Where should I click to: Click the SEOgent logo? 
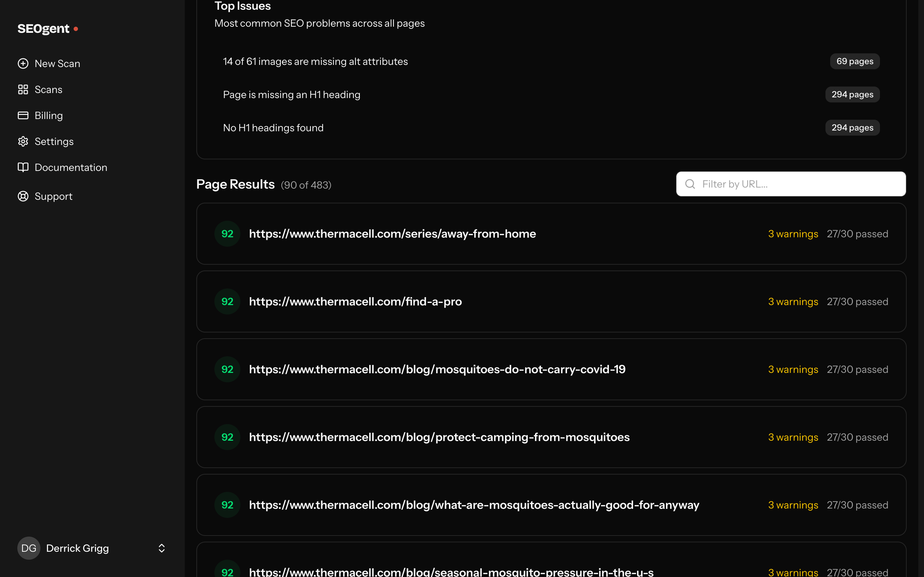pos(43,28)
